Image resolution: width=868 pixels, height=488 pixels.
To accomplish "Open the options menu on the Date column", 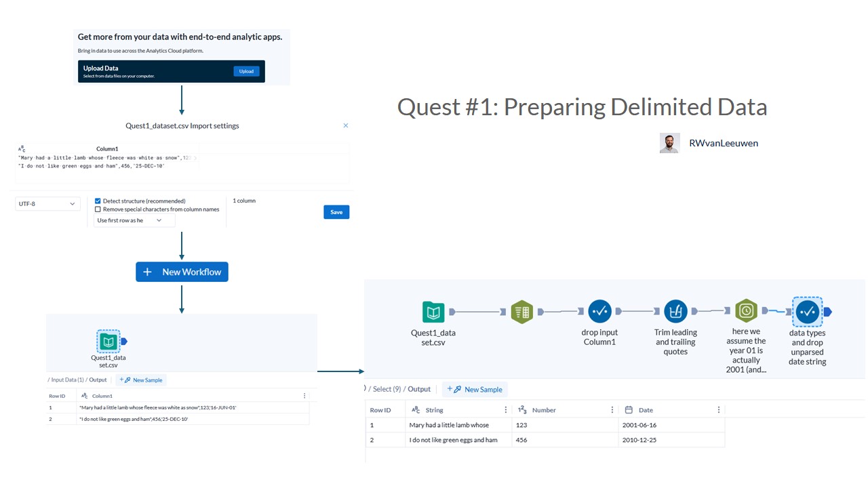I will (x=718, y=409).
